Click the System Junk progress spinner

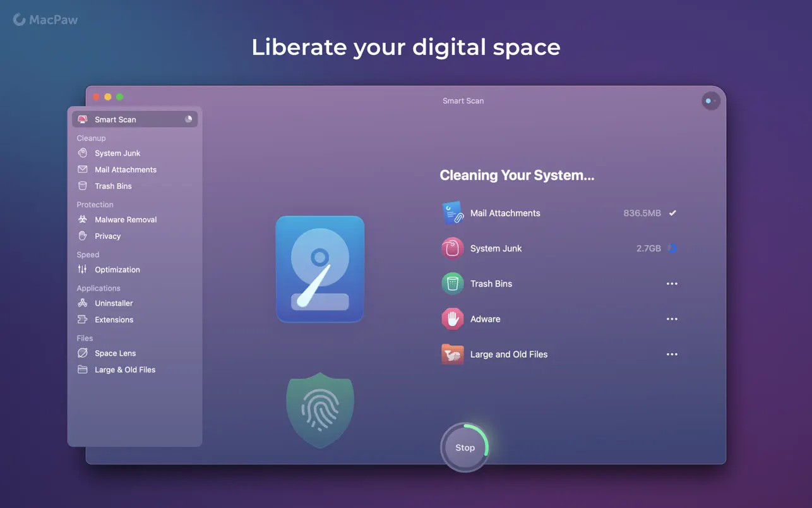pyautogui.click(x=672, y=248)
